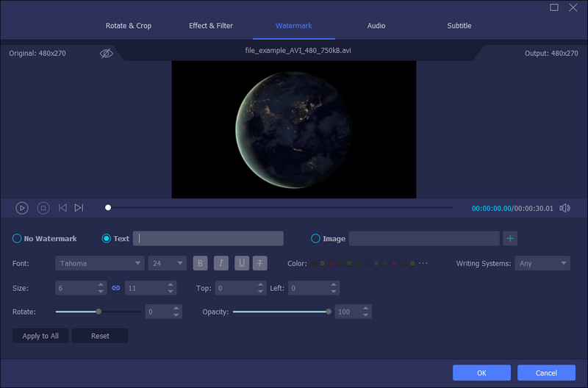Viewport: 588px width, 388px height.
Task: Jump to next frame icon
Action: click(x=79, y=208)
